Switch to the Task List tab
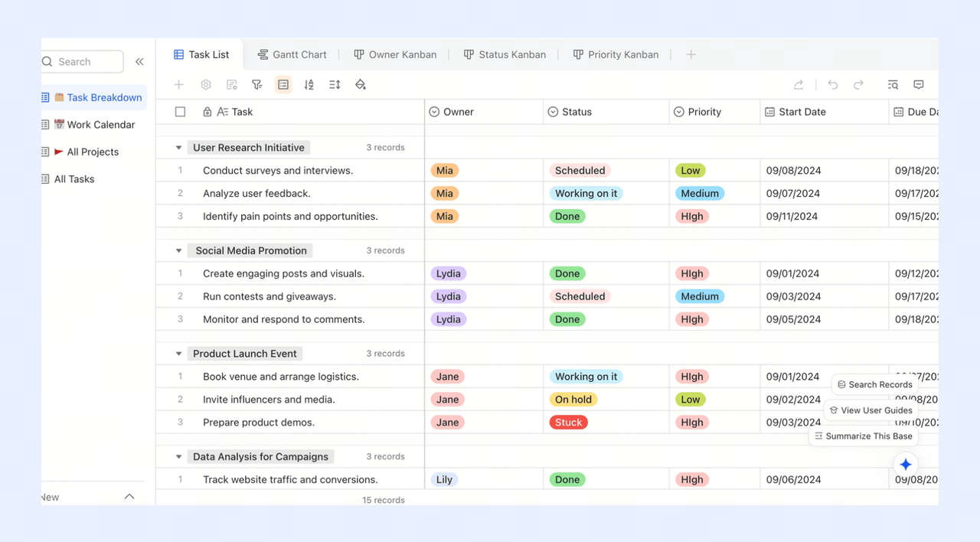The width and height of the screenshot is (980, 542). coord(201,54)
